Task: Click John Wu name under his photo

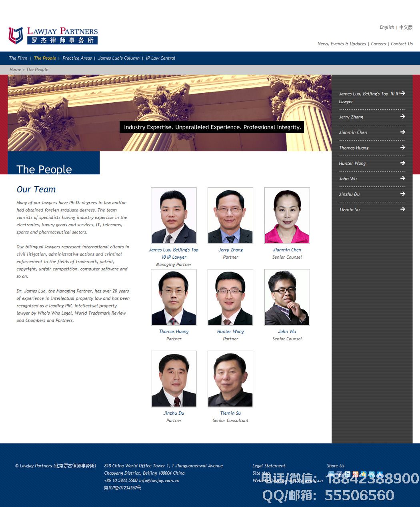Action: (x=287, y=331)
